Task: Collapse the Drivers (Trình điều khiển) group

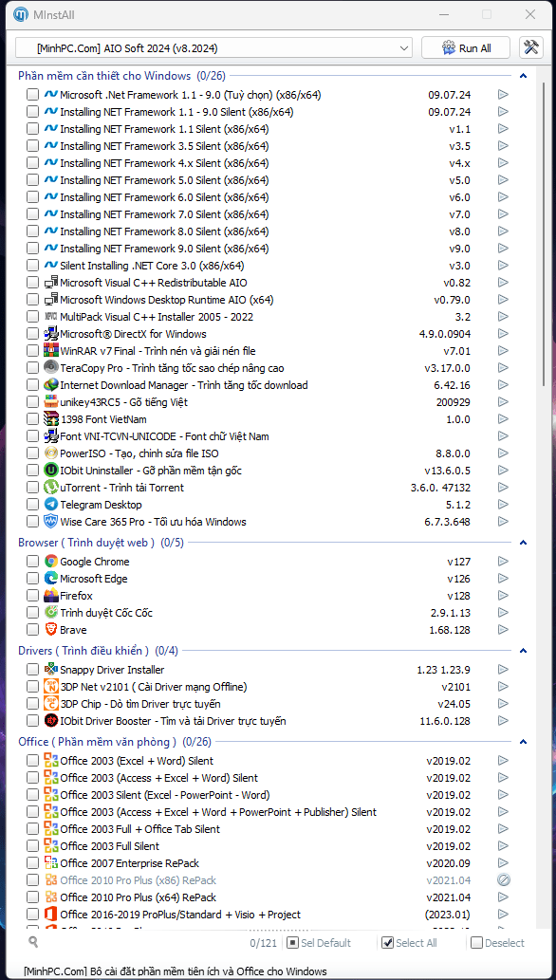Action: tap(524, 651)
